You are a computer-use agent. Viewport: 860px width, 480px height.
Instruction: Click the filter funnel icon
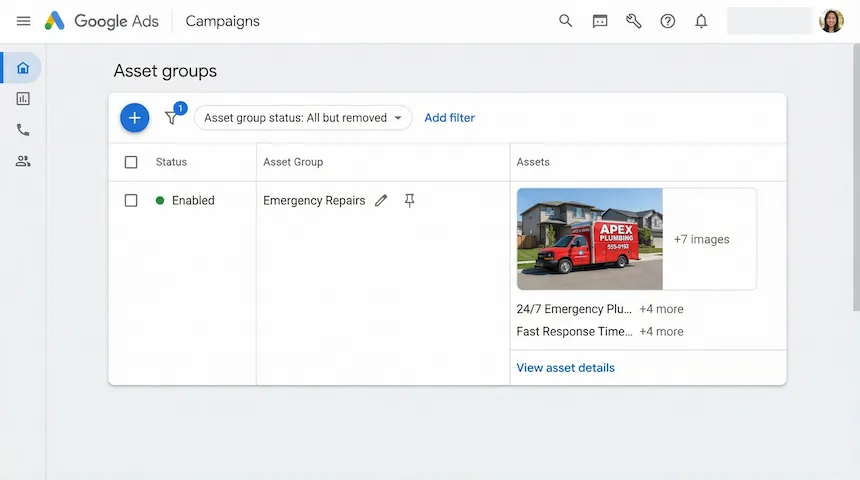pyautogui.click(x=172, y=118)
